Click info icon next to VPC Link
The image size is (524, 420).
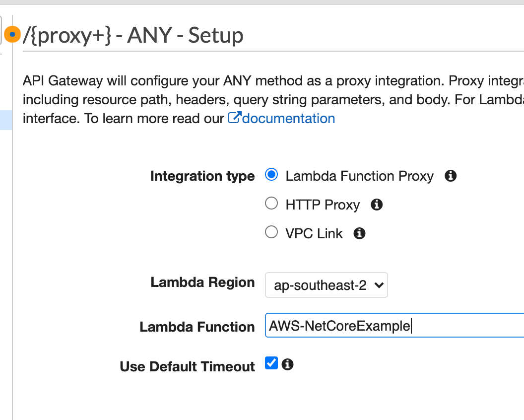[x=359, y=233]
